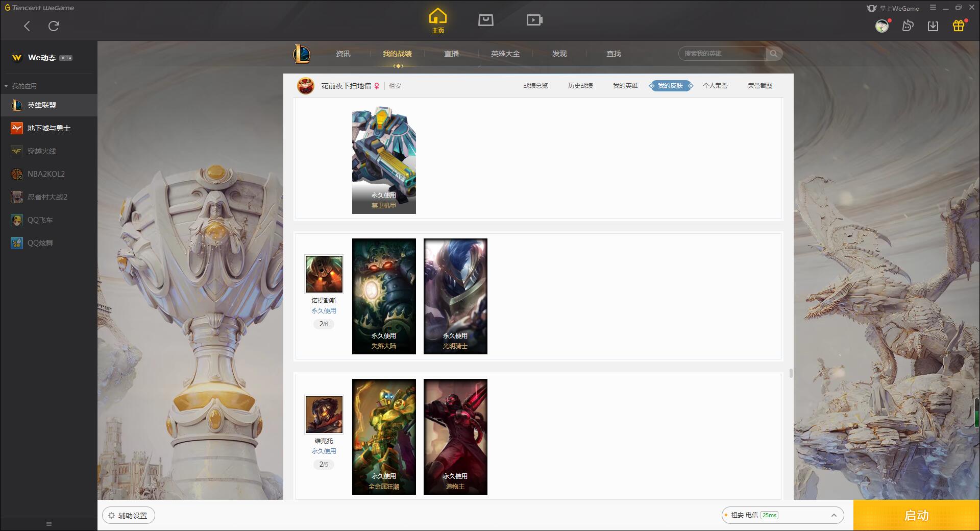Click the search magnifier button
Image resolution: width=980 pixels, height=531 pixels.
[x=774, y=54]
